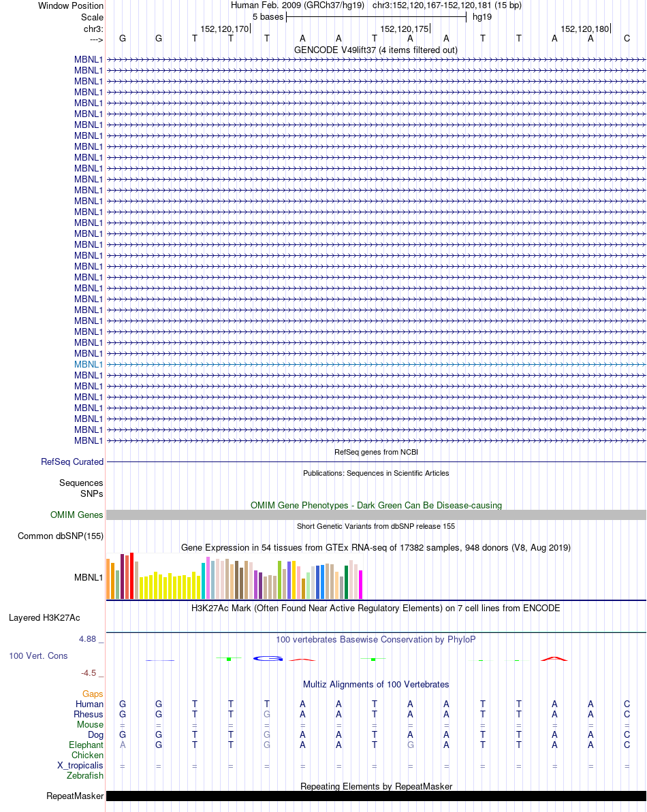Click the "X_tropicalis" species label
Viewport: 647px width, 812px height.
coord(80,766)
